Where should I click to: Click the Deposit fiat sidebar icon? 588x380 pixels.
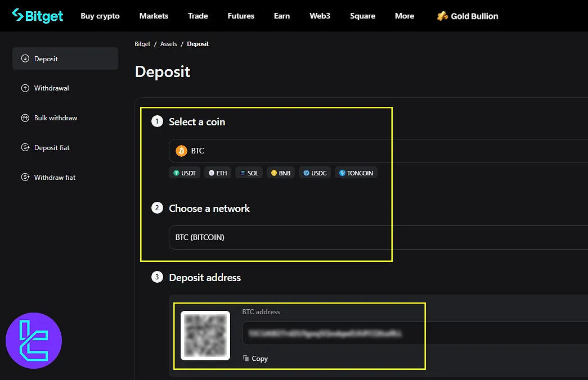coord(25,148)
